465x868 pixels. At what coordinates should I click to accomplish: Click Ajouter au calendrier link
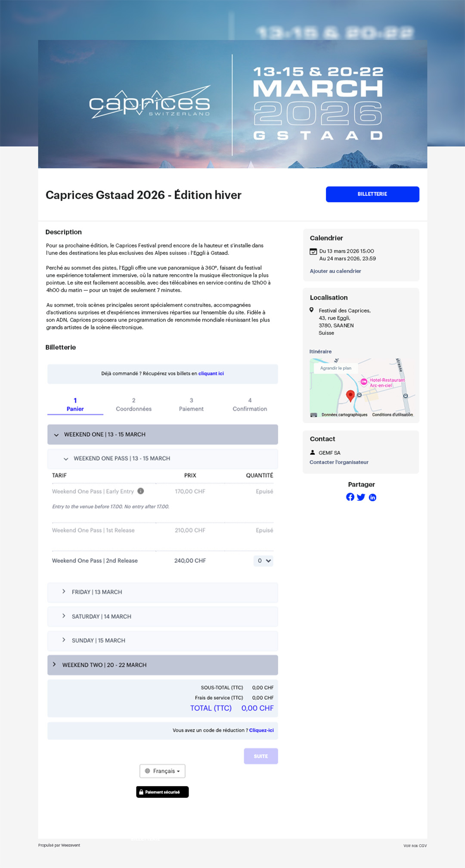pyautogui.click(x=335, y=271)
